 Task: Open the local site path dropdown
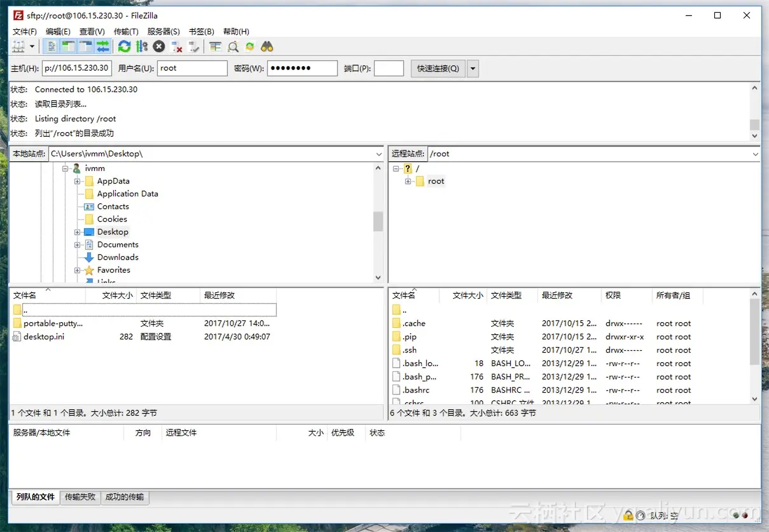coord(379,154)
